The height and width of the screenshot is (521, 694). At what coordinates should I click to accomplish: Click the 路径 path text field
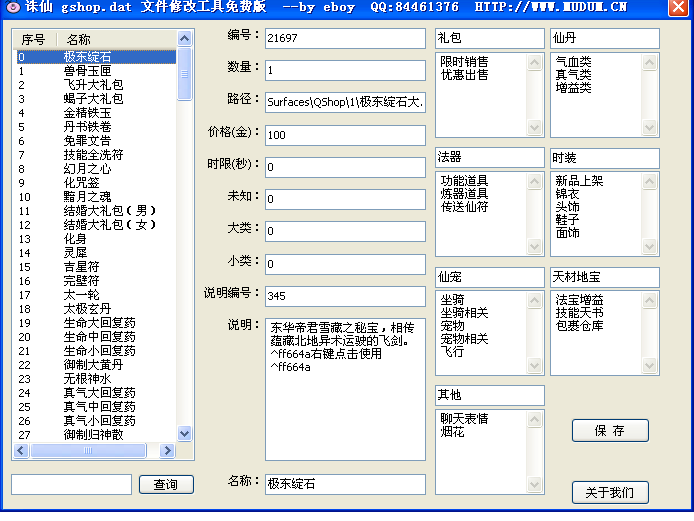(344, 102)
